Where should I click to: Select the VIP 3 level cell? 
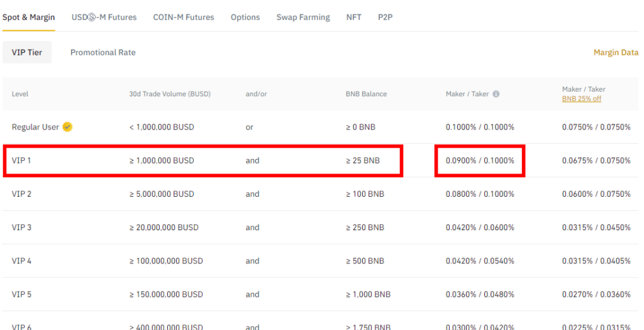21,228
